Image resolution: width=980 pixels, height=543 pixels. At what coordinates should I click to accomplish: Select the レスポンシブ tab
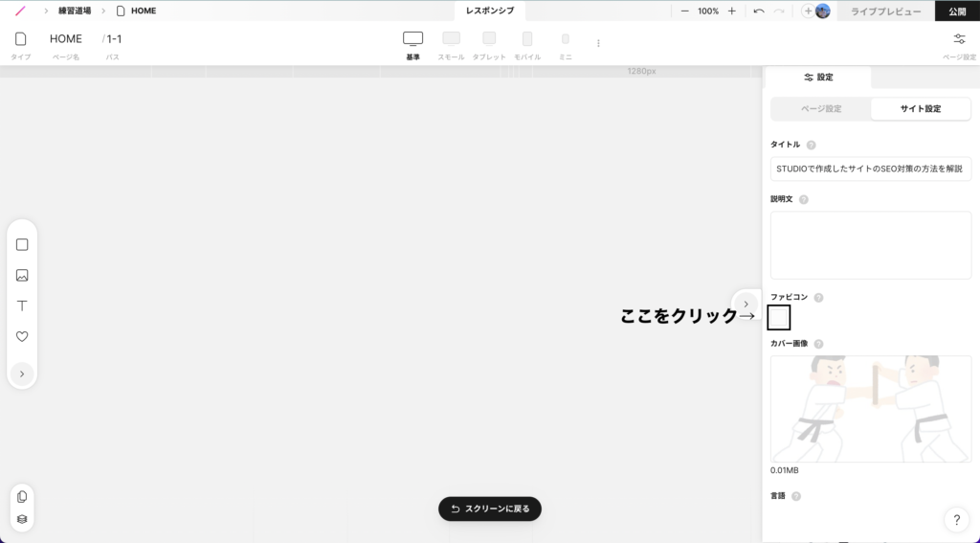(490, 11)
